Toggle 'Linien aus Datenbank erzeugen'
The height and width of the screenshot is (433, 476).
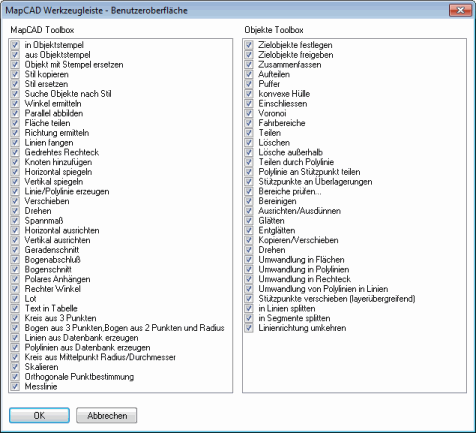coord(15,337)
